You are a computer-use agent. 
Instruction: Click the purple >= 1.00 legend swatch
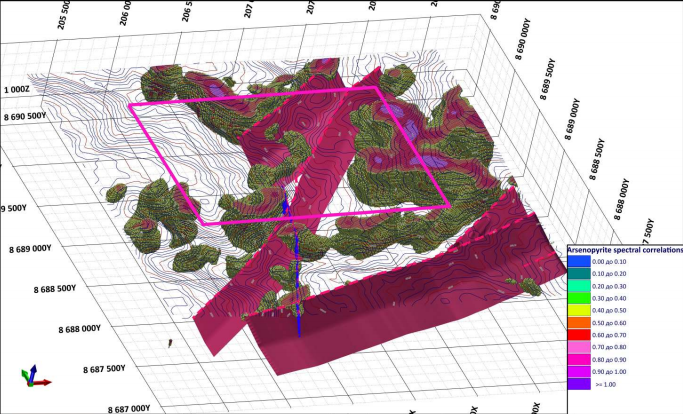[x=579, y=384]
